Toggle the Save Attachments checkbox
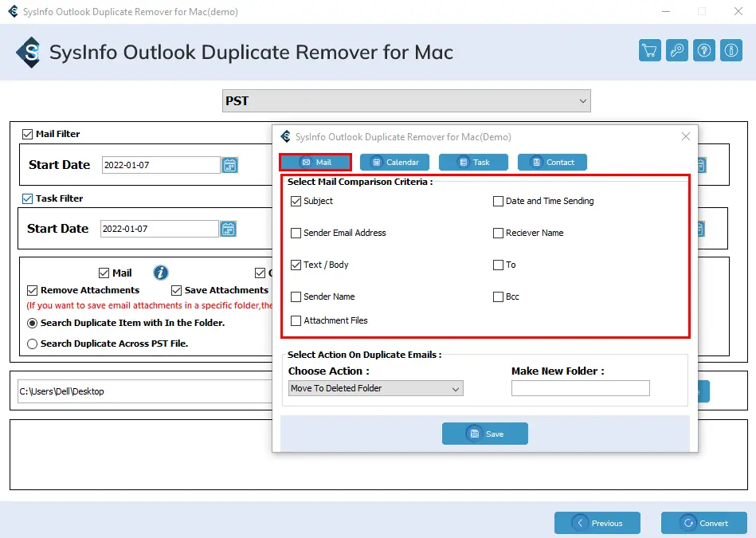Image resolution: width=756 pixels, height=538 pixels. (177, 290)
